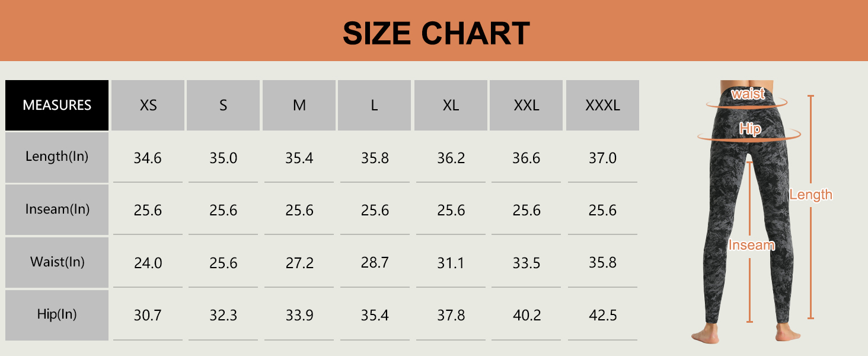
Task: Select the MEASURES header cell
Action: [57, 106]
